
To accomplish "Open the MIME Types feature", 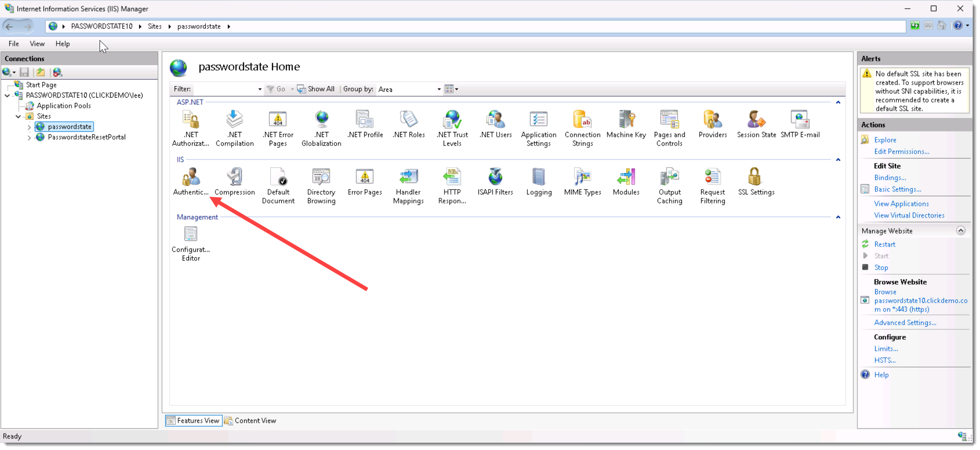I will tap(582, 181).
